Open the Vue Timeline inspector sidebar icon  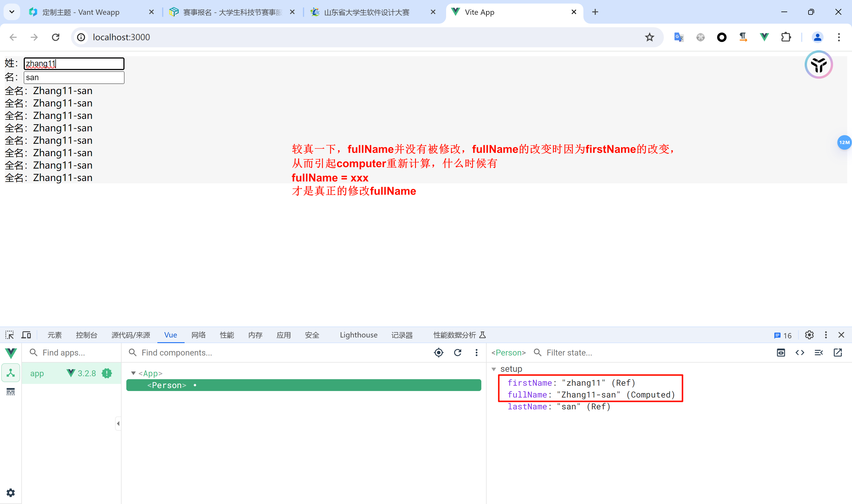11,392
